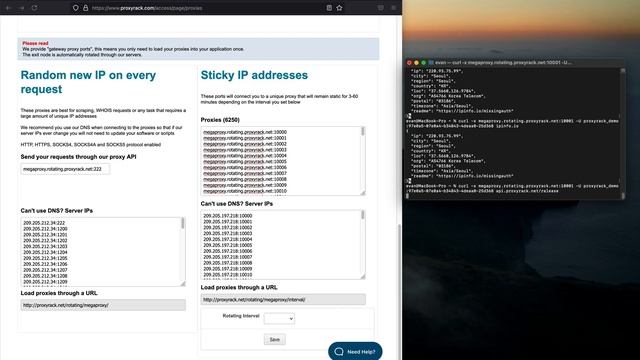Click server IP 209.205.197.218:10005
The width and height of the screenshot is (640, 360).
tap(228, 245)
